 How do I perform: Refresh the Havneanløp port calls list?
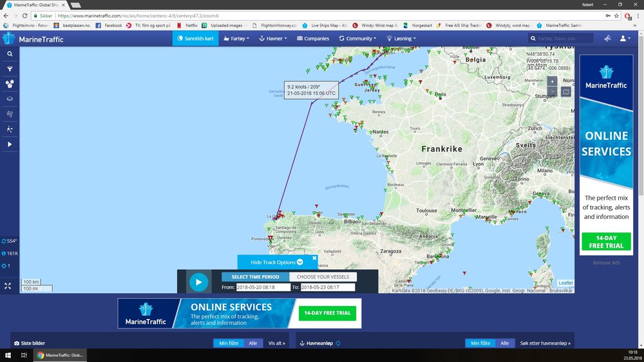(338, 343)
